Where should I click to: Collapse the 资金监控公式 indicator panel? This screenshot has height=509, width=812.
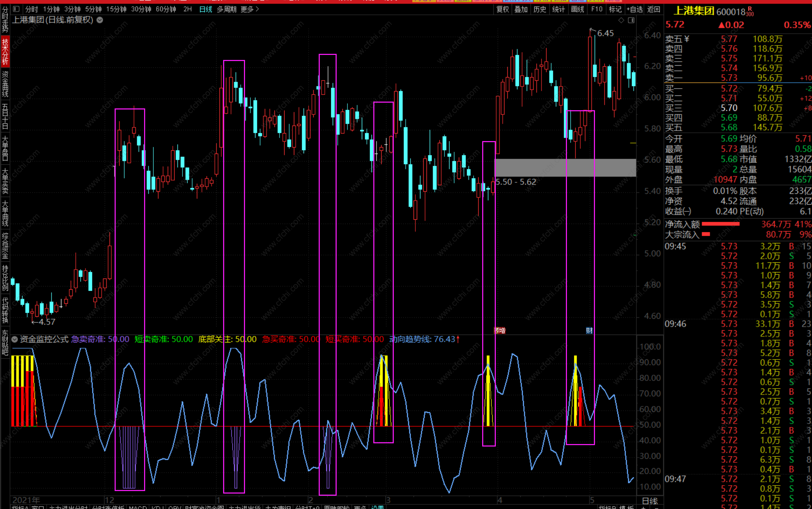pos(15,339)
